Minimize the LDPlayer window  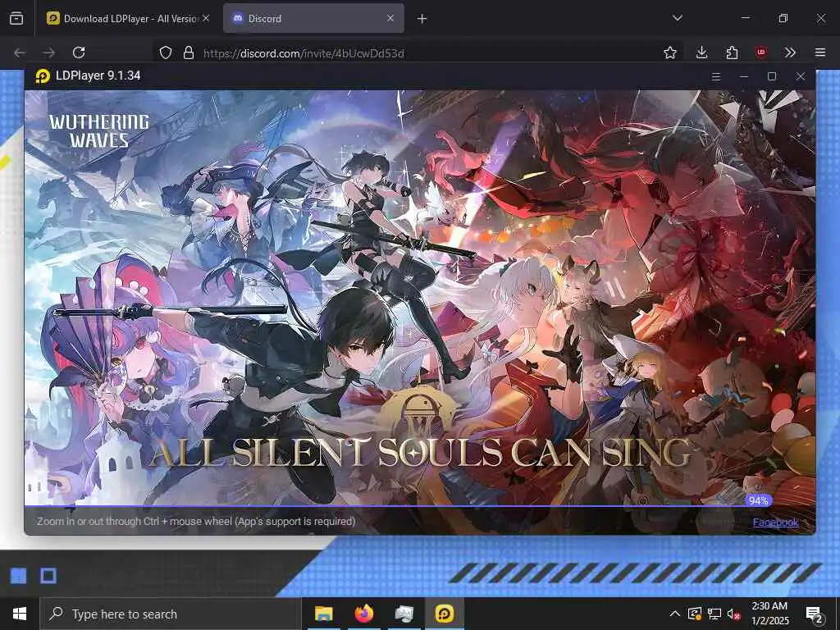click(743, 76)
